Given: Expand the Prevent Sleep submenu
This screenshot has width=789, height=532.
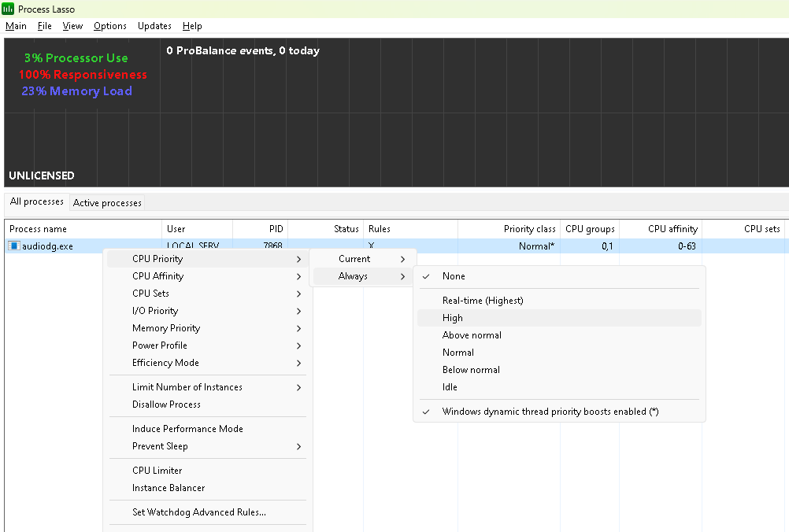Looking at the screenshot, I should point(208,446).
